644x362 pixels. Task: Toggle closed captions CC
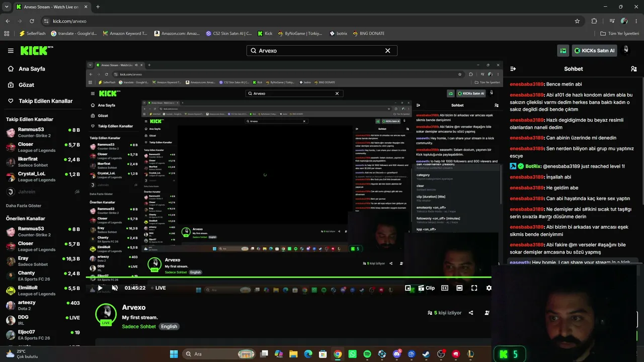point(445,288)
